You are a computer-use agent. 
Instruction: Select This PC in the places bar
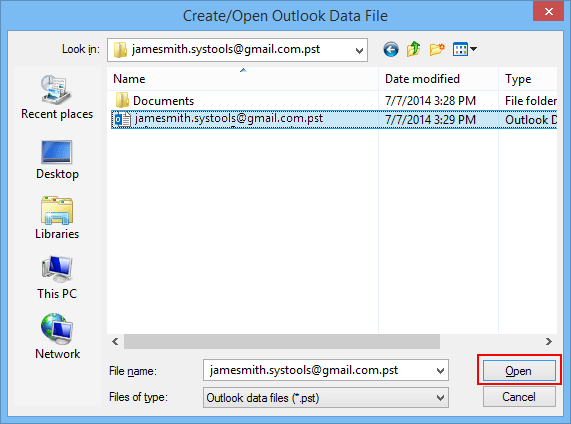(x=57, y=278)
